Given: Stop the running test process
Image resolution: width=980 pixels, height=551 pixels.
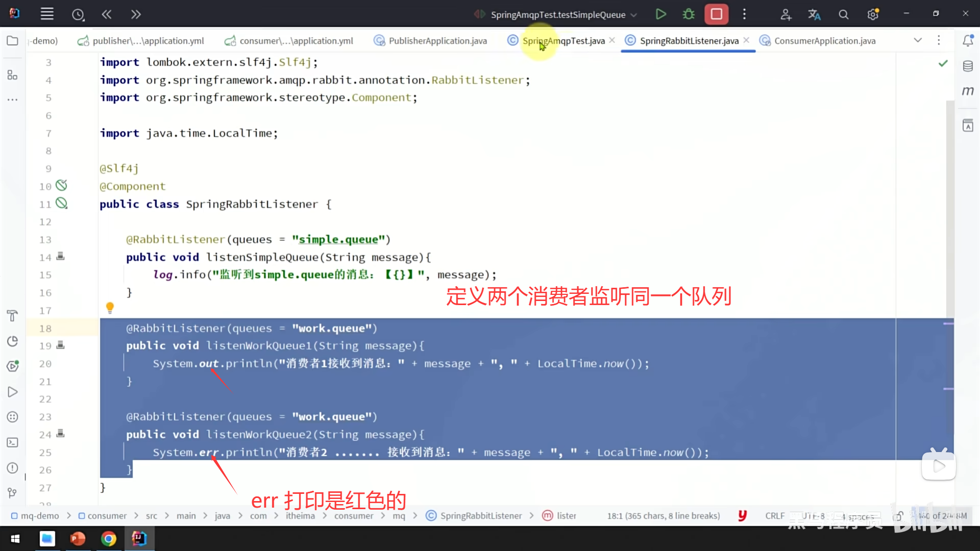Looking at the screenshot, I should pos(716,14).
